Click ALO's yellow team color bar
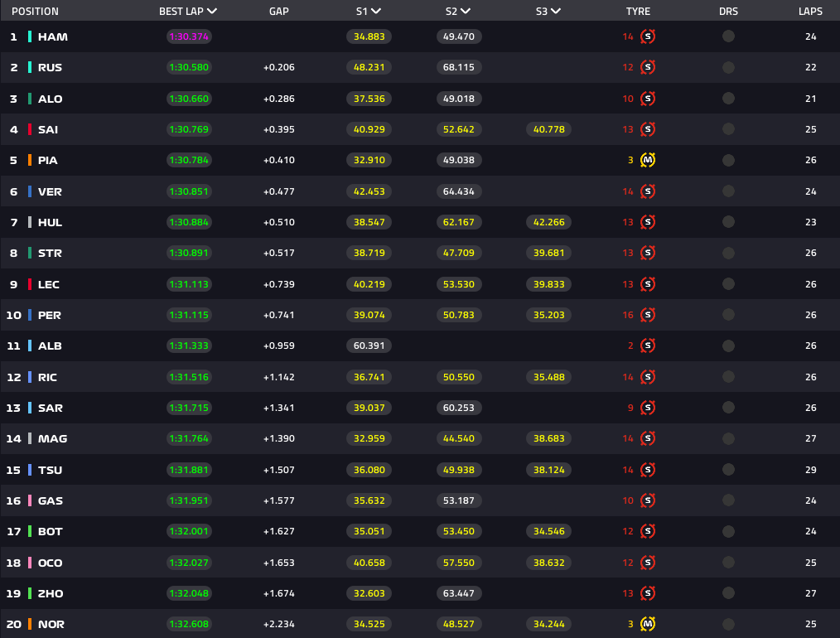Viewport: 840px width, 638px height. click(x=31, y=99)
